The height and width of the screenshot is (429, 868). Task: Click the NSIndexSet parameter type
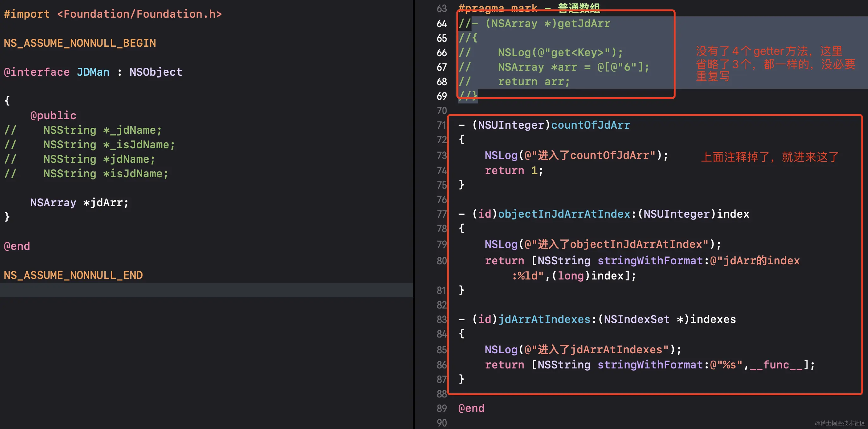tap(636, 320)
